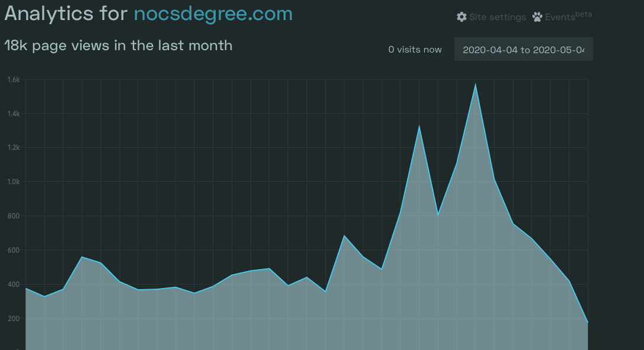Click '18k page views in the last month'
Viewport: 644px width, 350px height.
pos(118,45)
